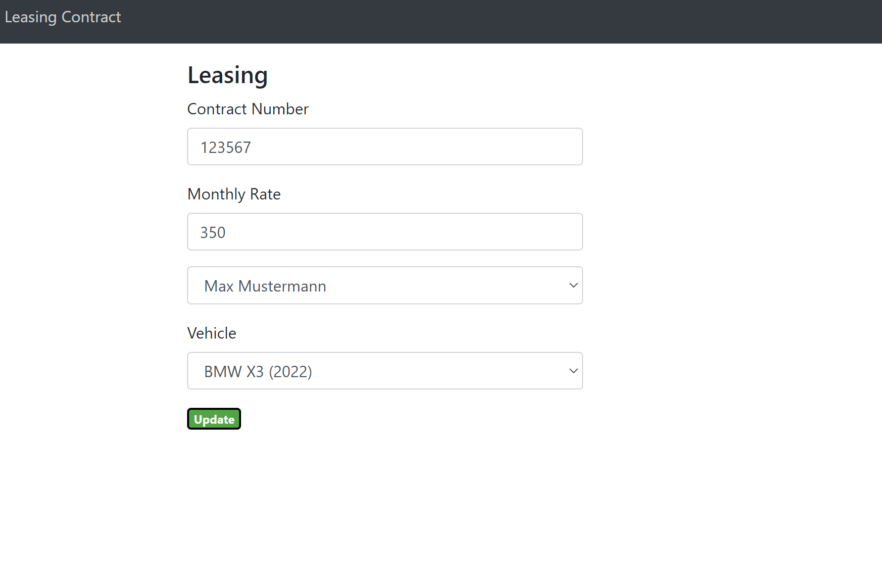Click into the Contract Number field
The image size is (882, 588).
385,147
